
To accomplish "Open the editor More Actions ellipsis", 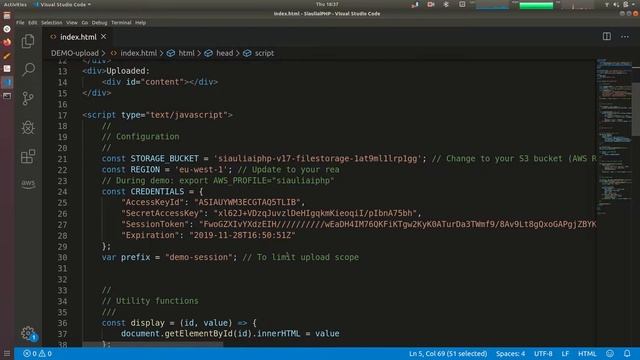I will (x=625, y=37).
